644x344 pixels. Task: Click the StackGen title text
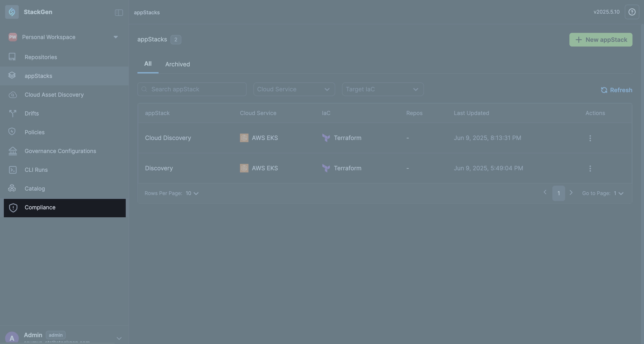pos(38,12)
